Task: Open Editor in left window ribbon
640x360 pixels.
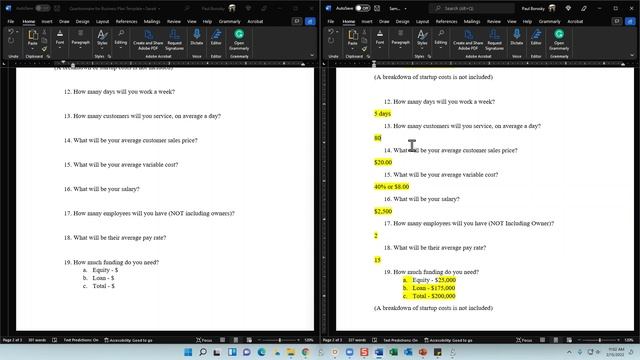Action: [x=216, y=37]
